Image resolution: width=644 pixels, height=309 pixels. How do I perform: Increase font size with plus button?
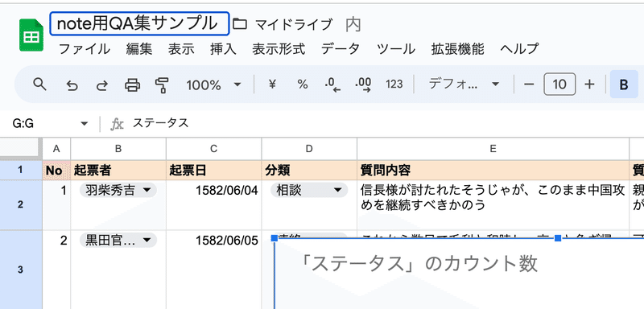(x=589, y=84)
